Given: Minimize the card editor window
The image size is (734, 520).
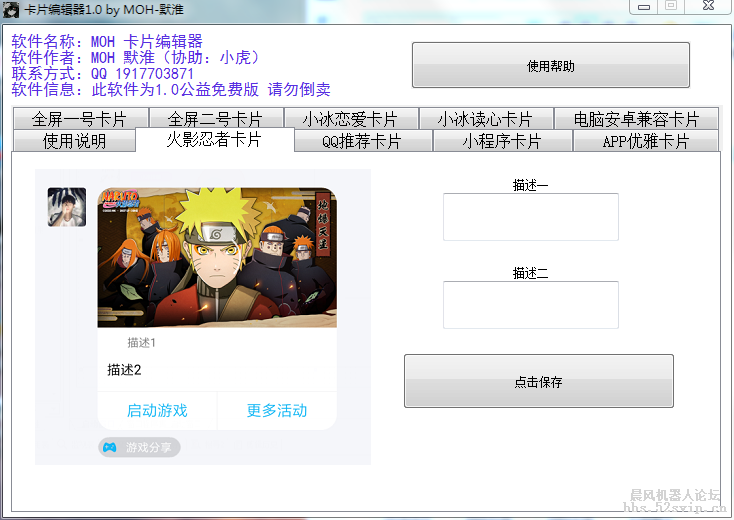Looking at the screenshot, I should tap(644, 7).
